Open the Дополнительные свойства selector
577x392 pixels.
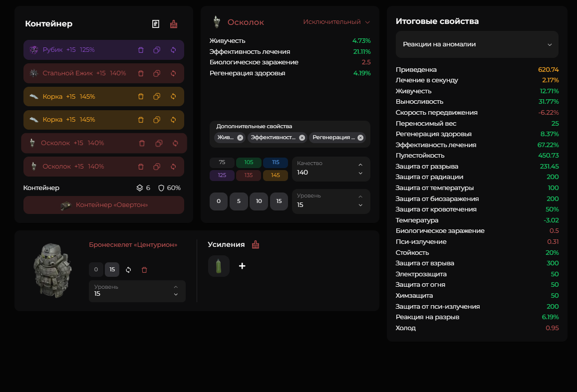point(290,134)
